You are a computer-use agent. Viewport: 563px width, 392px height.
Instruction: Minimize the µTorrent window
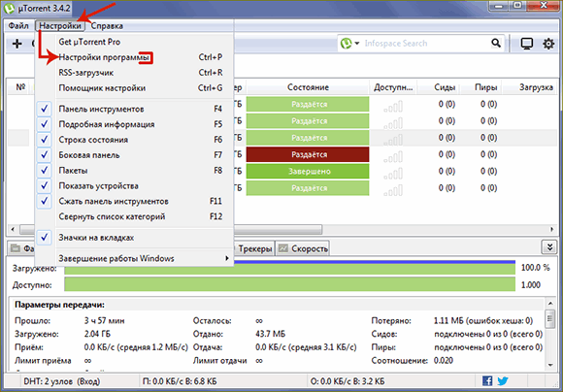coord(498,6)
